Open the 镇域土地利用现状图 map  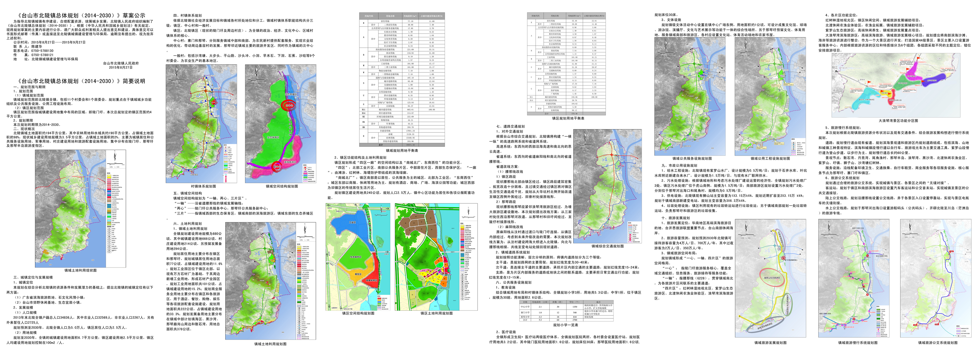[80, 208]
